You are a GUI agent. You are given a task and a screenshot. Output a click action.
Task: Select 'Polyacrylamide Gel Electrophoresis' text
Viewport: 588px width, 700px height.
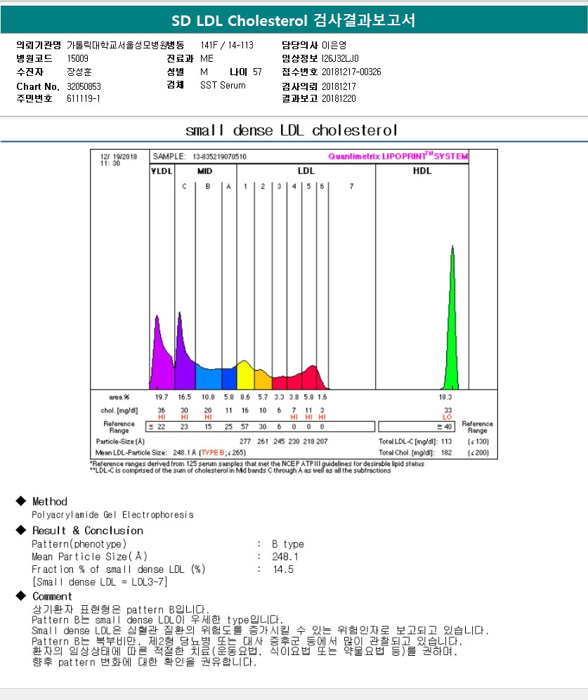pyautogui.click(x=112, y=515)
